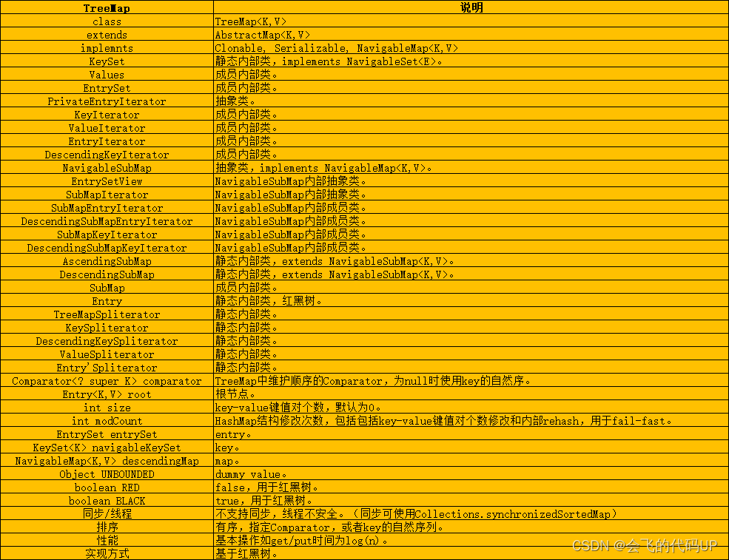Select the 'implemnts' cell
The image size is (729, 560).
107,48
